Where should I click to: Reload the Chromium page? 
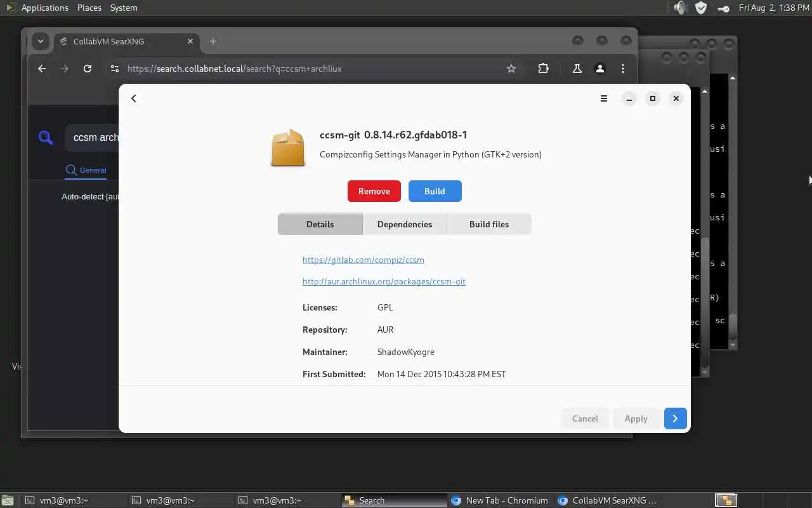88,69
